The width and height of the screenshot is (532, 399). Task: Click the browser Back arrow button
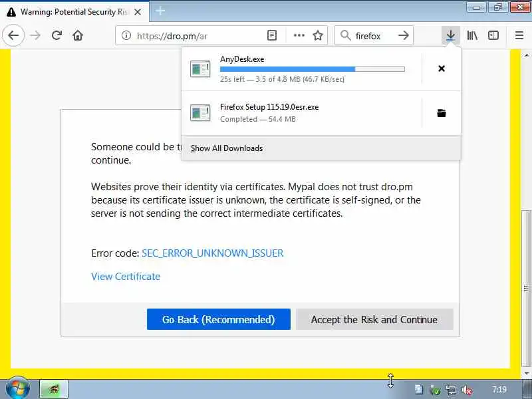tap(13, 35)
